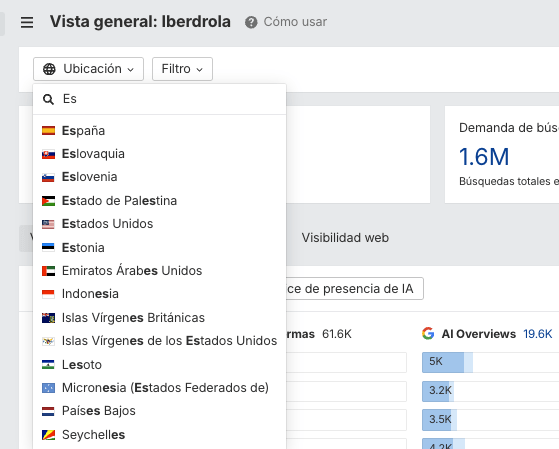Click the Indonesia flag icon

coord(48,294)
